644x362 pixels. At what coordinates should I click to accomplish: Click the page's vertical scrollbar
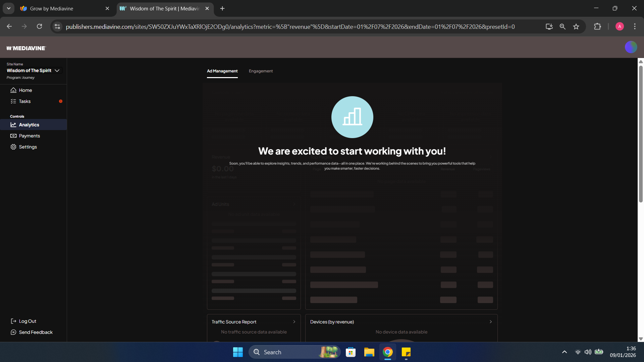[x=641, y=134]
